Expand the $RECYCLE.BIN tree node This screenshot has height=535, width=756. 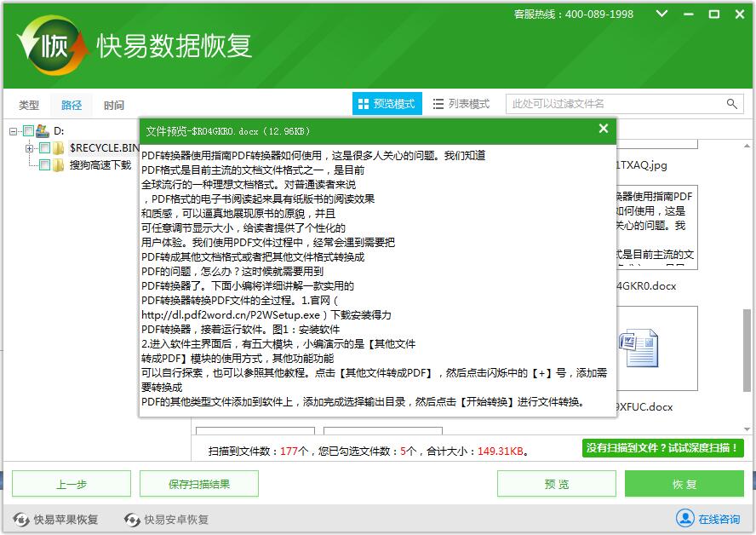30,148
